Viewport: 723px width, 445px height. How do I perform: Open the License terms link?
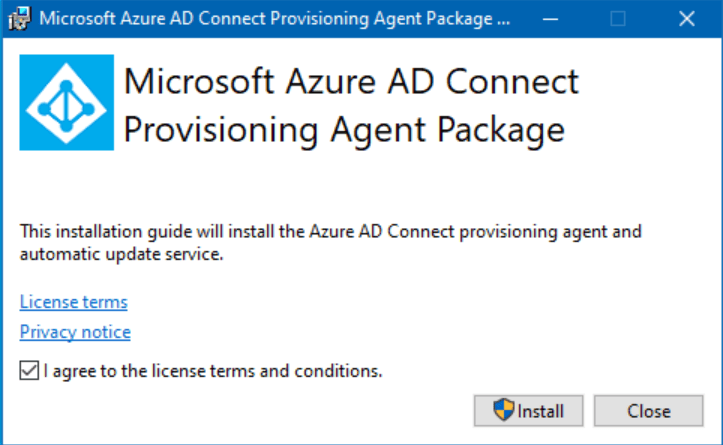point(74,302)
